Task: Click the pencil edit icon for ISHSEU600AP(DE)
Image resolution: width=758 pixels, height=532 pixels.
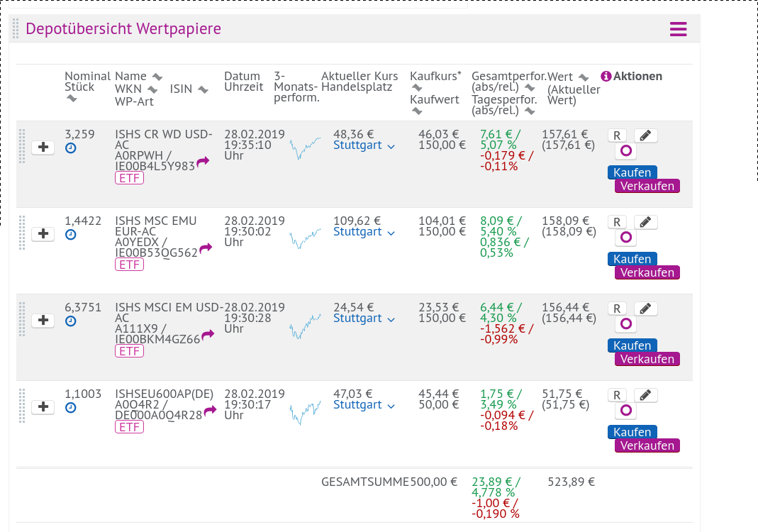Action: tap(645, 396)
